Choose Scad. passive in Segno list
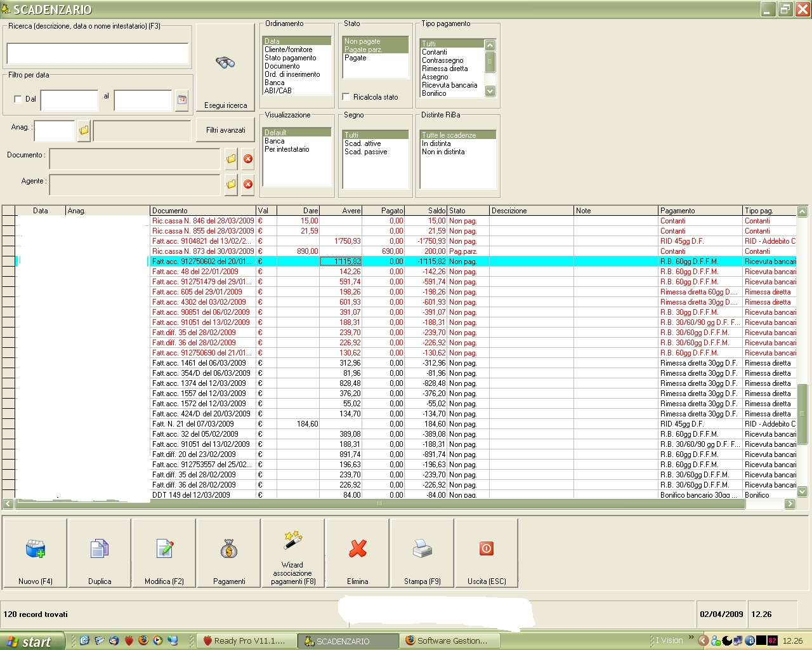This screenshot has height=650, width=812. pyautogui.click(x=366, y=152)
